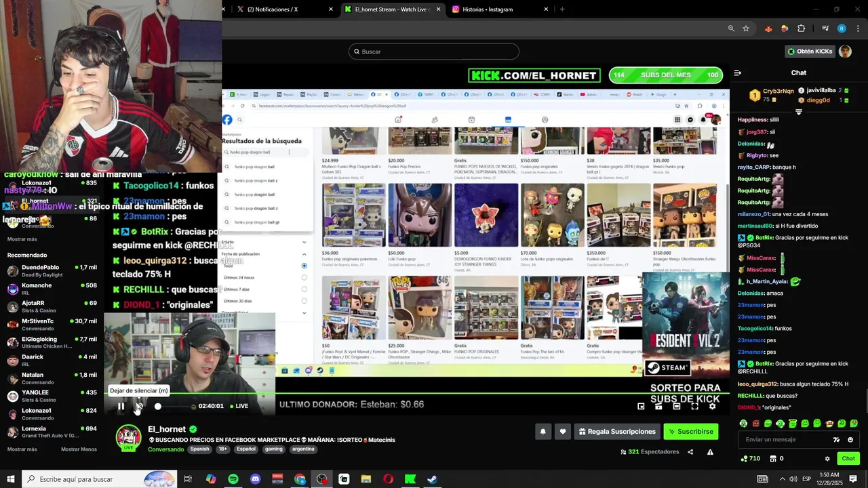868x488 pixels.
Task: Follow El_hornet with the heart button
Action: coord(563,431)
